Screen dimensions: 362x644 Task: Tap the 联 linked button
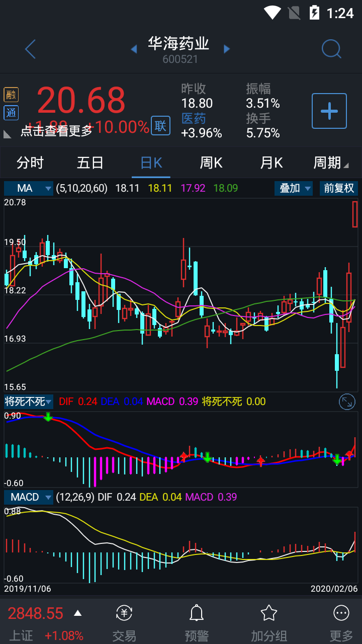click(160, 126)
